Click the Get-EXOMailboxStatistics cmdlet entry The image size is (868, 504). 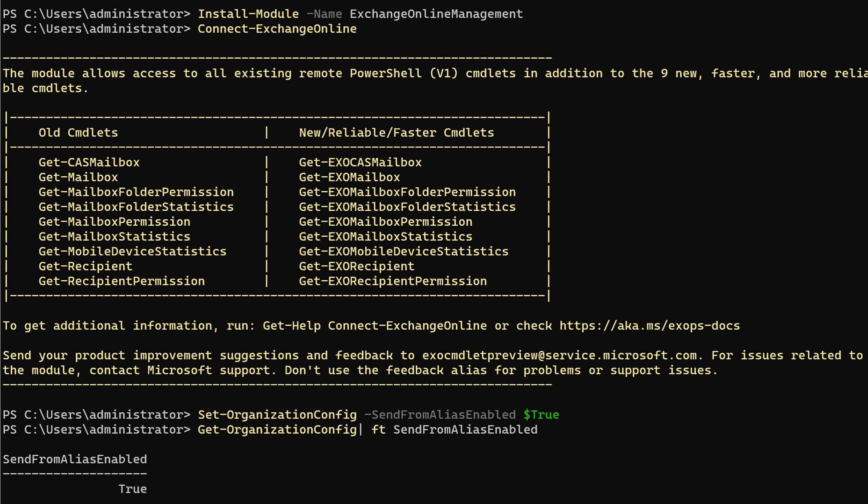coord(385,237)
